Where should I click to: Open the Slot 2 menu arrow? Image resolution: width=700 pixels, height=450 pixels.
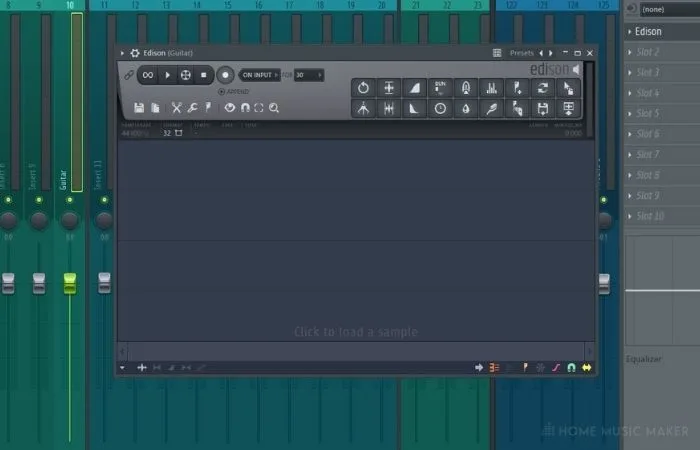(629, 52)
